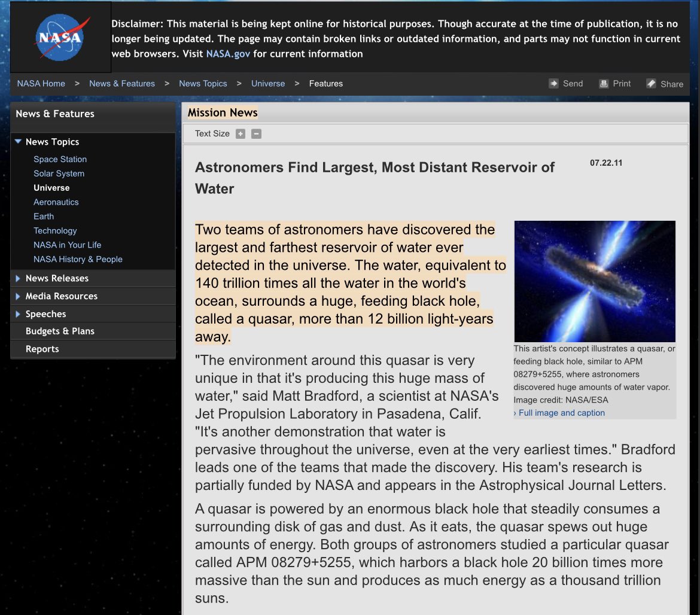Screen dimensions: 700x615
Task: Click News Topics sidebar heading
Action: [52, 142]
